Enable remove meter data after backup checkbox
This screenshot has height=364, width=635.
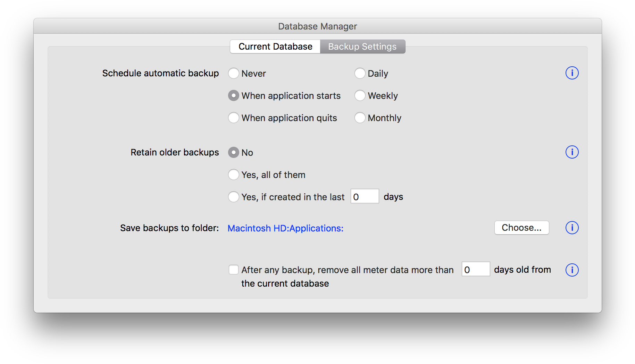click(x=234, y=270)
